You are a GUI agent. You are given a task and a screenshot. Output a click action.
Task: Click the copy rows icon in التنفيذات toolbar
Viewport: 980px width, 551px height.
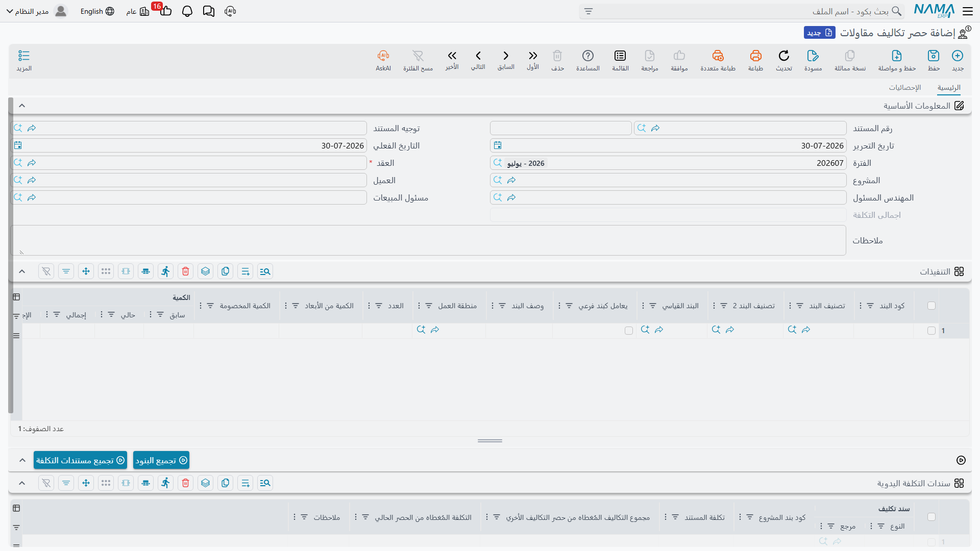226,271
